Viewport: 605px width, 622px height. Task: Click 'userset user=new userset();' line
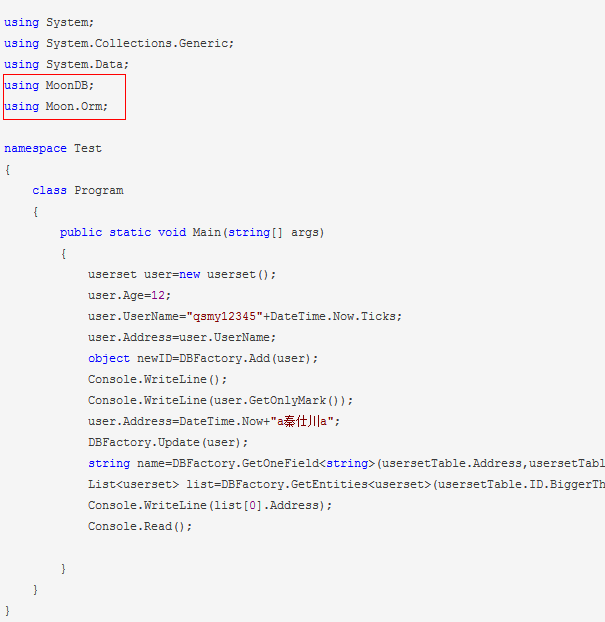click(182, 275)
